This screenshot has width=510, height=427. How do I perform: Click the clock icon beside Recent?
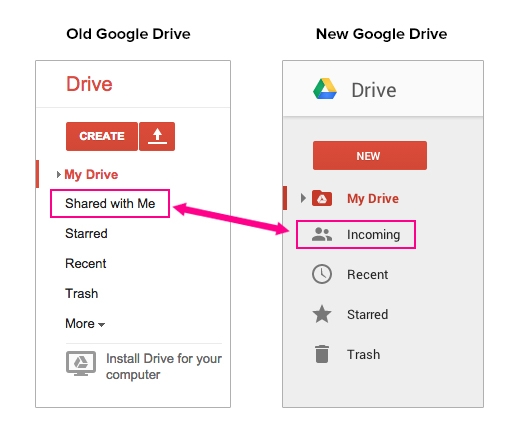click(322, 274)
